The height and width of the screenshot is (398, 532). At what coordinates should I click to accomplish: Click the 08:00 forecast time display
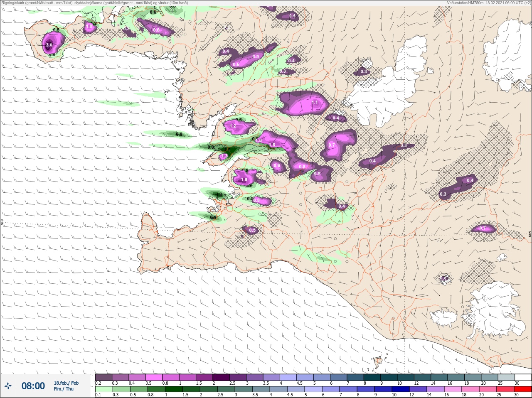(x=33, y=386)
